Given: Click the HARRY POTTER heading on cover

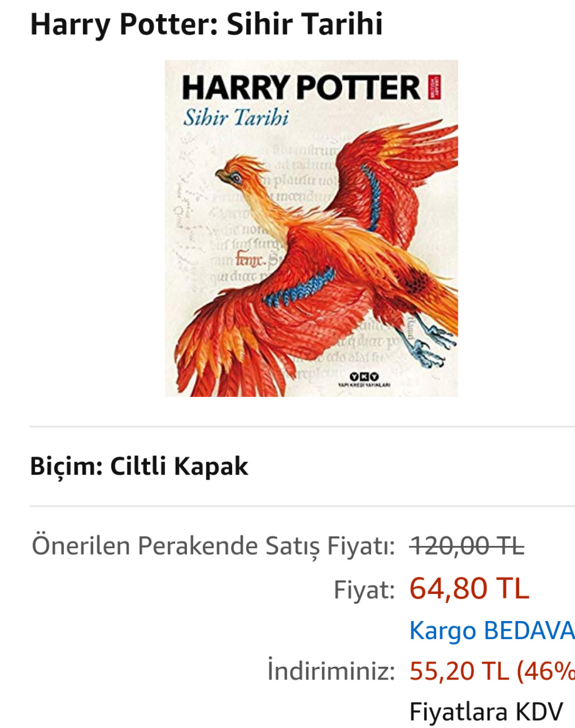Looking at the screenshot, I should pyautogui.click(x=301, y=87).
